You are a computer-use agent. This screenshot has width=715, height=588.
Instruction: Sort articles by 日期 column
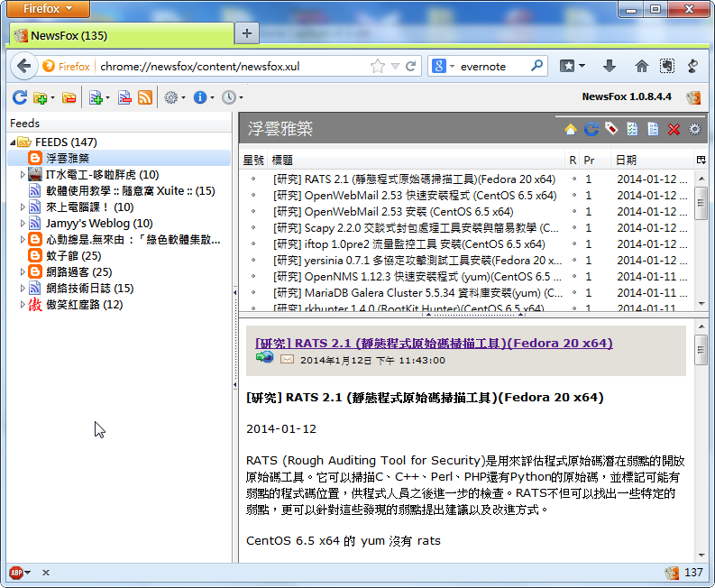tap(652, 160)
